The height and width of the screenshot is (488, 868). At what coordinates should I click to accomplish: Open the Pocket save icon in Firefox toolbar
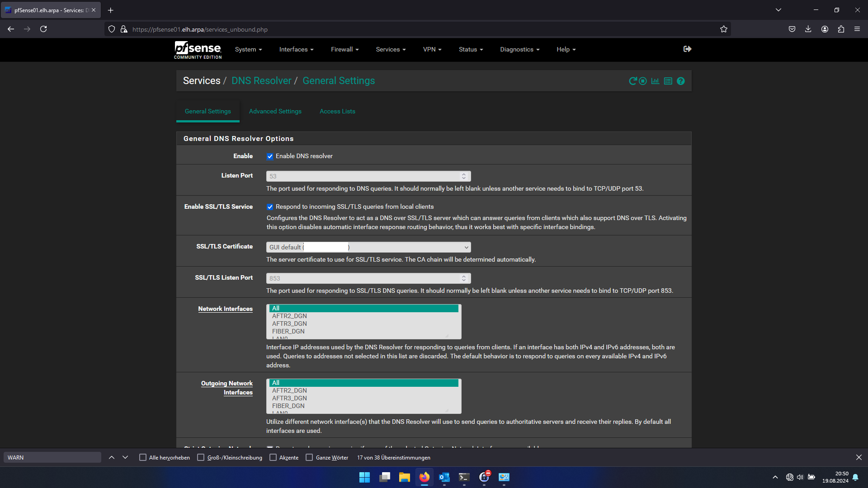click(792, 29)
